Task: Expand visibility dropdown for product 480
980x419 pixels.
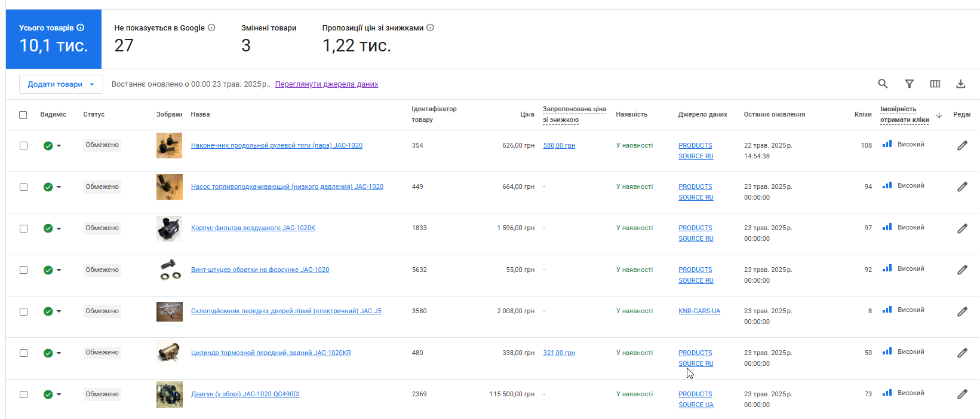Action: click(59, 353)
